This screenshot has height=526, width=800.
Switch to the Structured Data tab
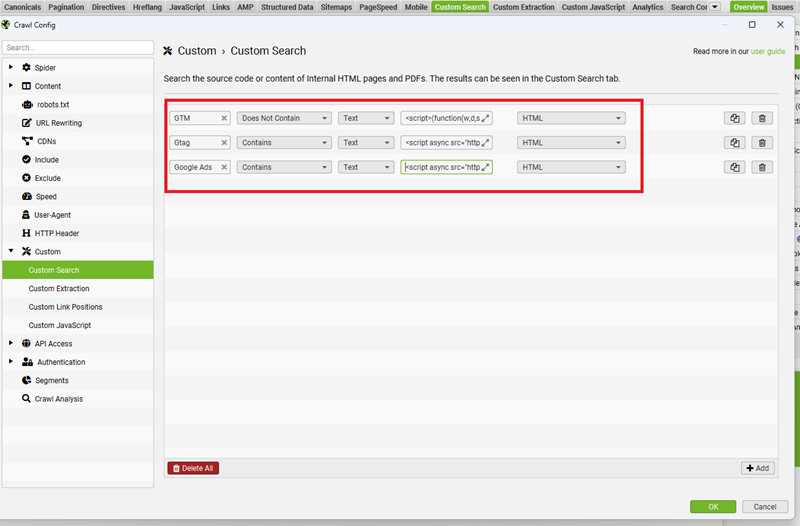pos(287,7)
